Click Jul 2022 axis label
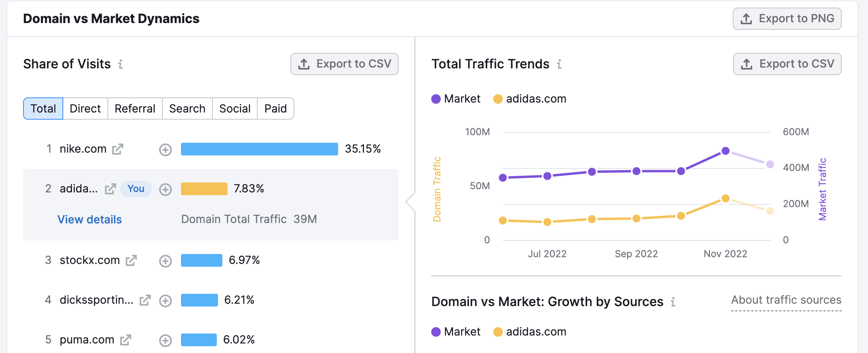 [x=547, y=254]
